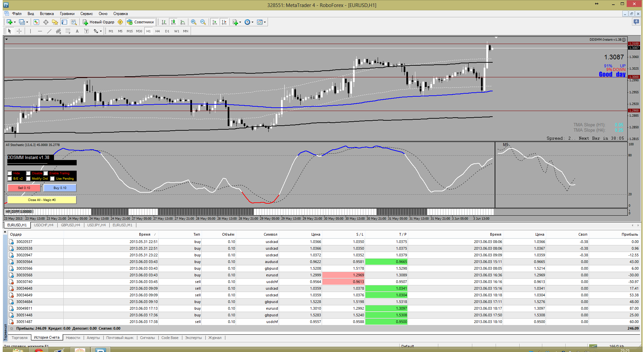Select the vertical line drawing tool
This screenshot has width=644, height=352.
[30, 31]
